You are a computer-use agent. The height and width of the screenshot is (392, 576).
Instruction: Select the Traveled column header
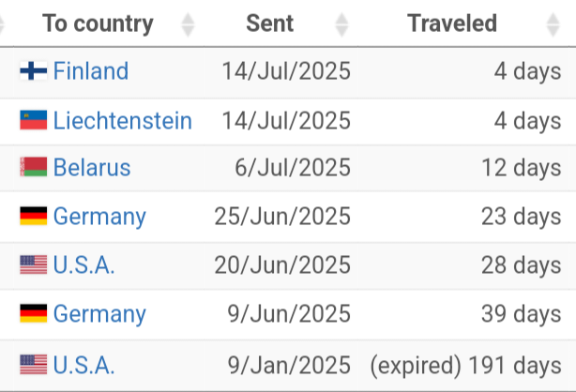pyautogui.click(x=452, y=23)
